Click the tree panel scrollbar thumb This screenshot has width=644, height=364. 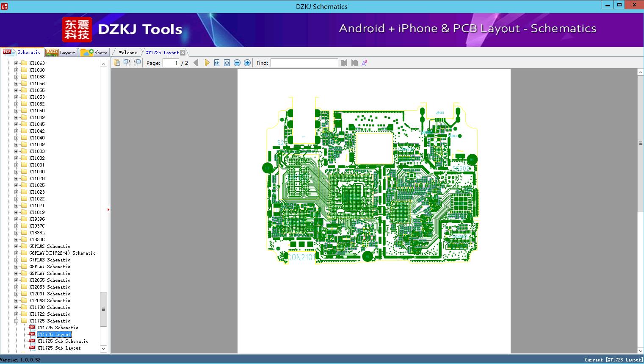103,309
